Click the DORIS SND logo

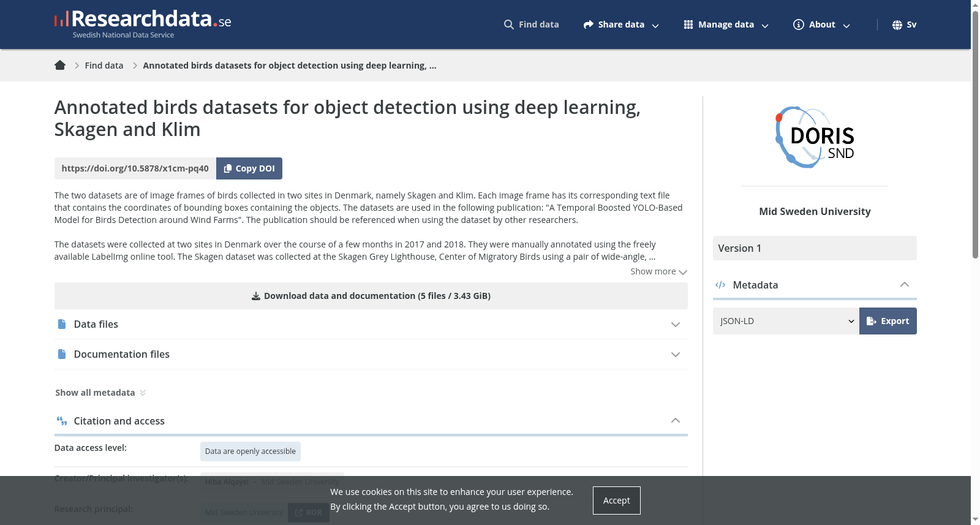pos(815,138)
